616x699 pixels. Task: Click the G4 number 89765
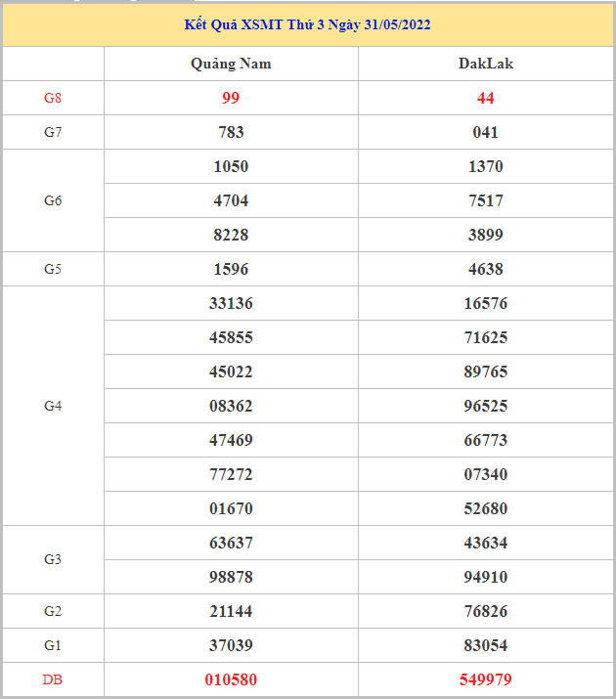[485, 371]
